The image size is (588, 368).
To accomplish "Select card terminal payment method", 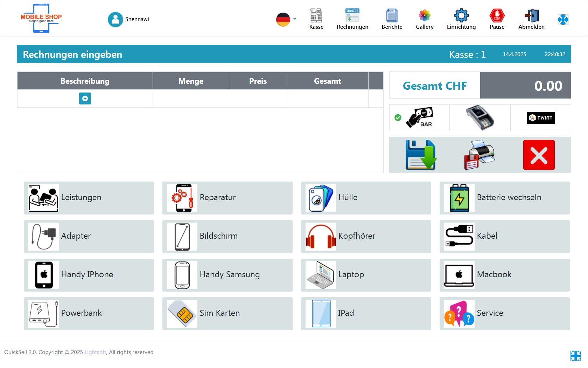I will pyautogui.click(x=480, y=118).
